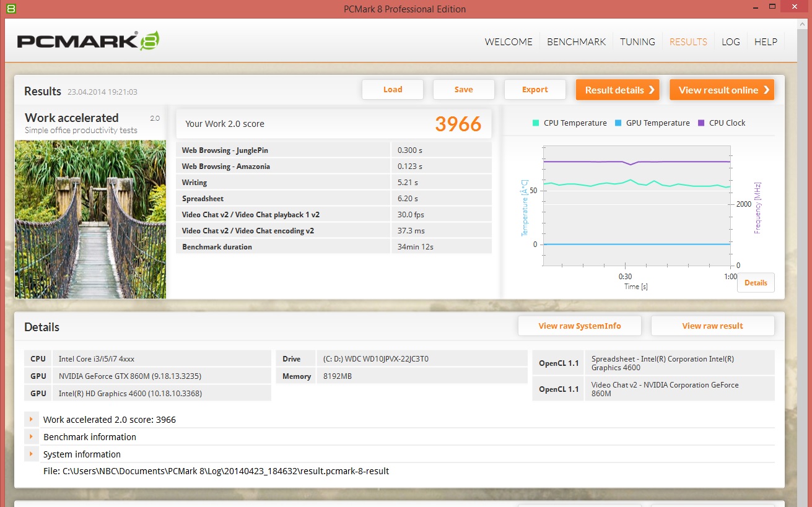
Task: Expand the Work accelerated 2.0 score section
Action: tap(30, 419)
